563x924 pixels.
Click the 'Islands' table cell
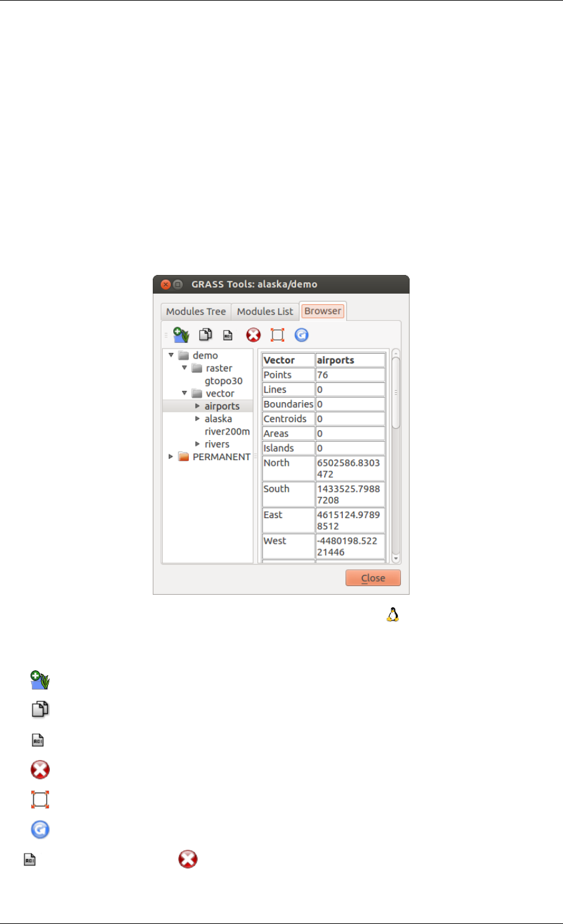pyautogui.click(x=288, y=448)
